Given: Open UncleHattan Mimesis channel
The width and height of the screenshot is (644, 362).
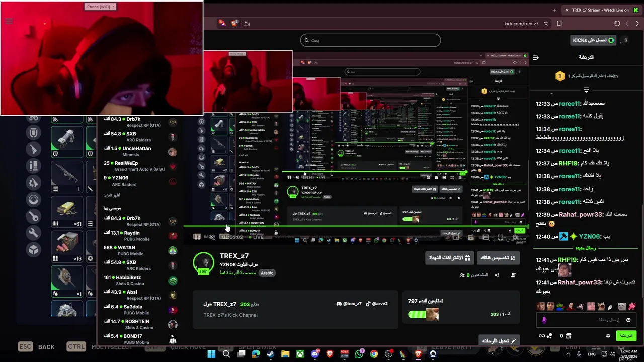Looking at the screenshot, I should (139, 152).
